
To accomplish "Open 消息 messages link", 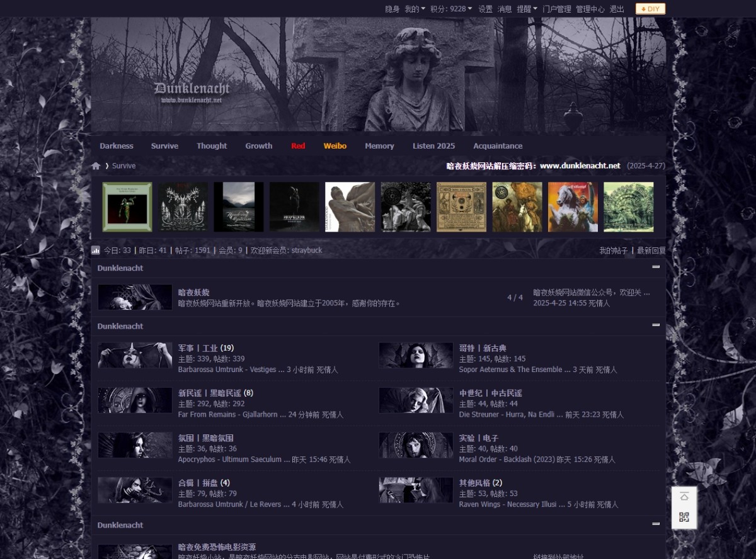I will tap(505, 9).
